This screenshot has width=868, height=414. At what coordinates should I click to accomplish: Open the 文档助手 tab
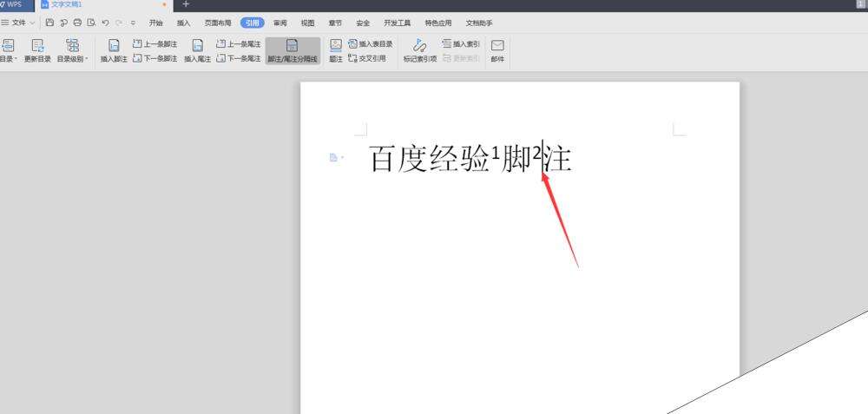tap(479, 23)
